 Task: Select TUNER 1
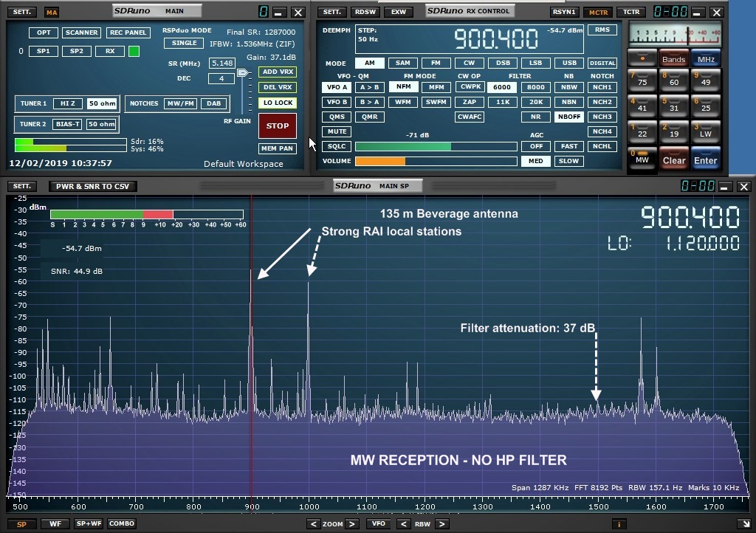(x=33, y=103)
